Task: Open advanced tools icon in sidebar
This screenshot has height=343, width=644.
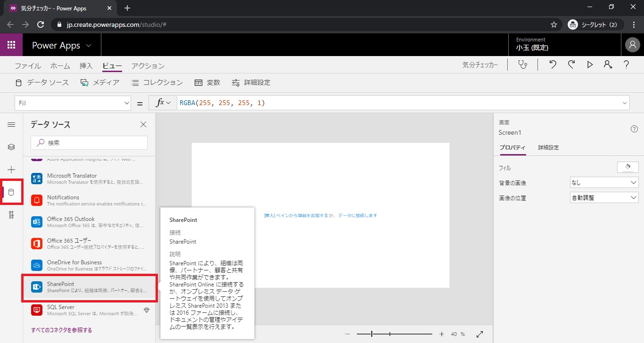Action: tap(11, 215)
